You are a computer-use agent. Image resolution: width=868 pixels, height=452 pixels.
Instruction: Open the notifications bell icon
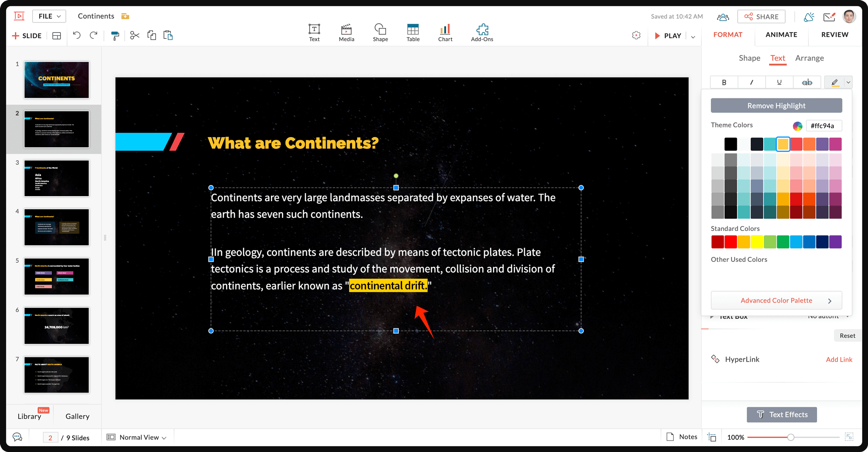pyautogui.click(x=809, y=17)
